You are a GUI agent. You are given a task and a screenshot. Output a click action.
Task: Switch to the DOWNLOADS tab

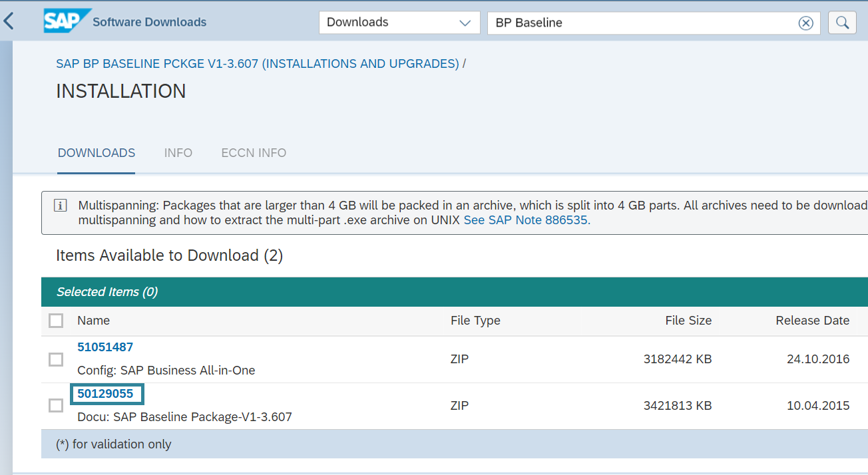97,153
